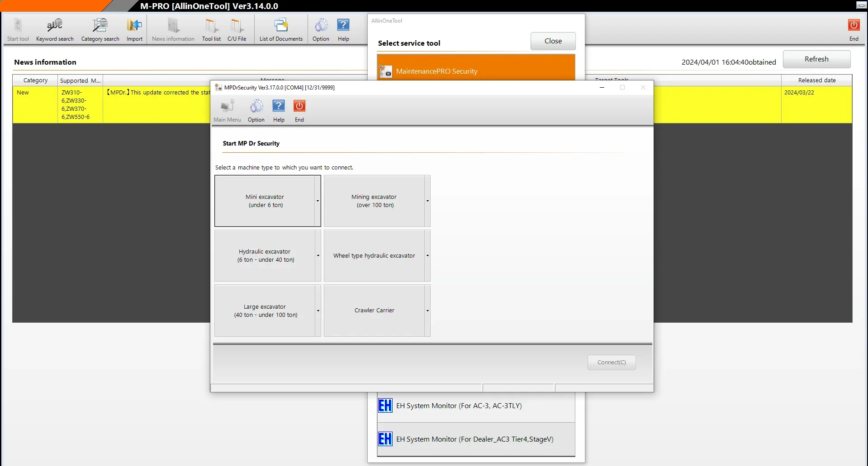Open Tool list in M-PRO toolbar
This screenshot has height=466, width=868.
(211, 30)
